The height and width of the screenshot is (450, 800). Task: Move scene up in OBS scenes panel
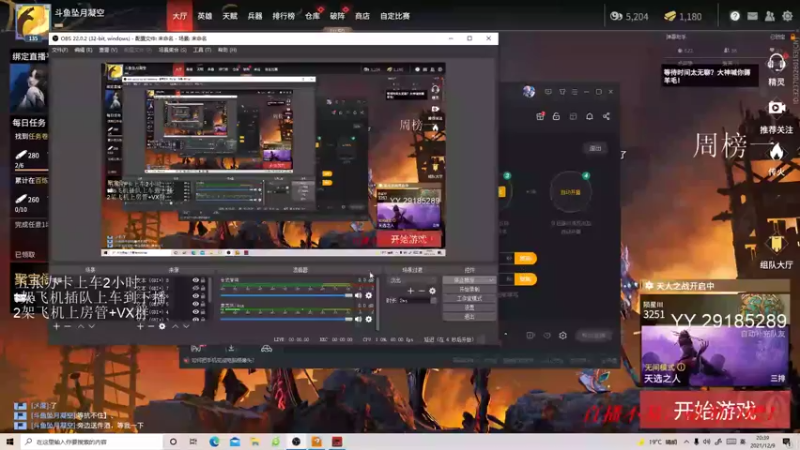click(x=81, y=326)
